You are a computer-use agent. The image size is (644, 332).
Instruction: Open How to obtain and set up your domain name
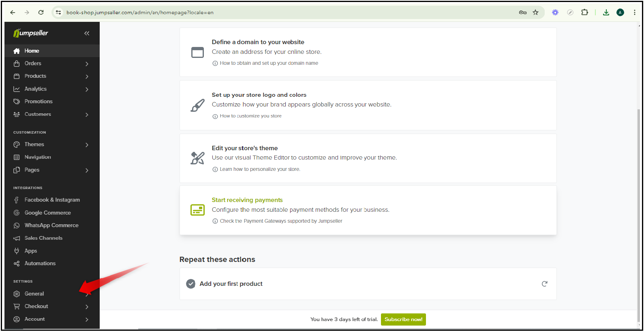click(x=269, y=63)
